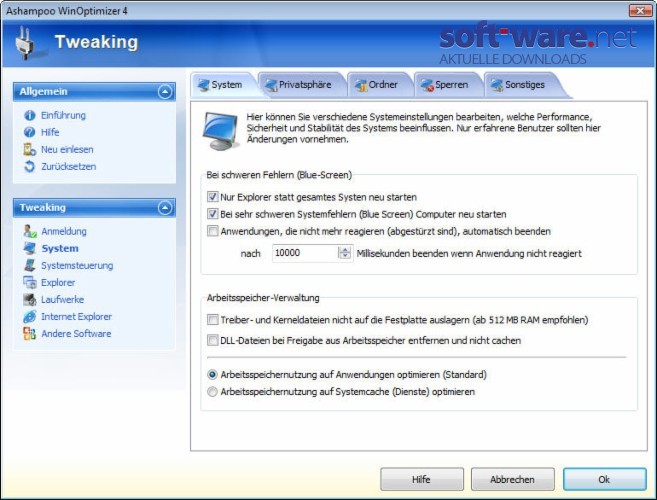The image size is (657, 500).
Task: Click the System tab icon
Action: [204, 85]
